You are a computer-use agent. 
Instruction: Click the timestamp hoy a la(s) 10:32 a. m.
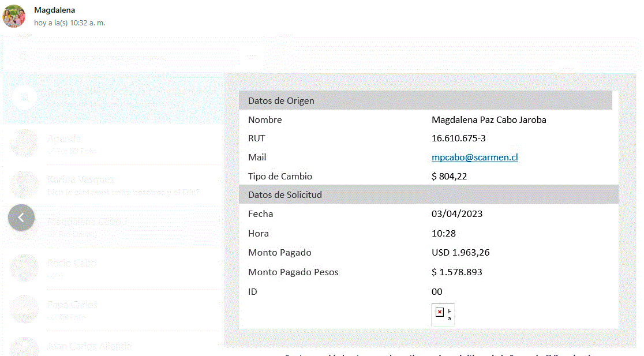tap(69, 23)
